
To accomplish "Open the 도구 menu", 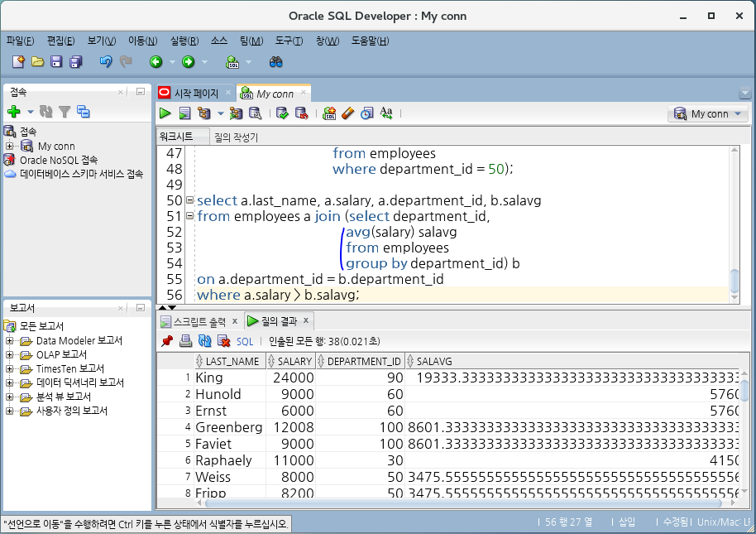I will tap(289, 41).
